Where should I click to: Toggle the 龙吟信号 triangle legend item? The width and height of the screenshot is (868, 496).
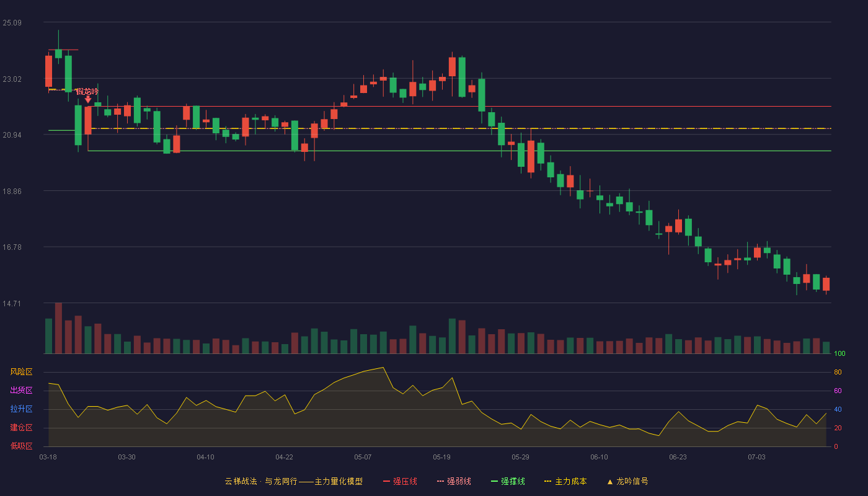(627, 481)
